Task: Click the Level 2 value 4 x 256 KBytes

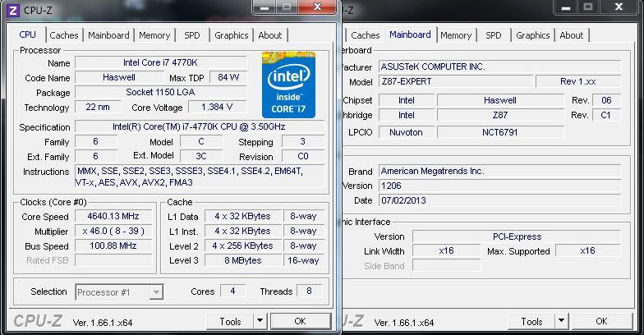Action: 243,246
